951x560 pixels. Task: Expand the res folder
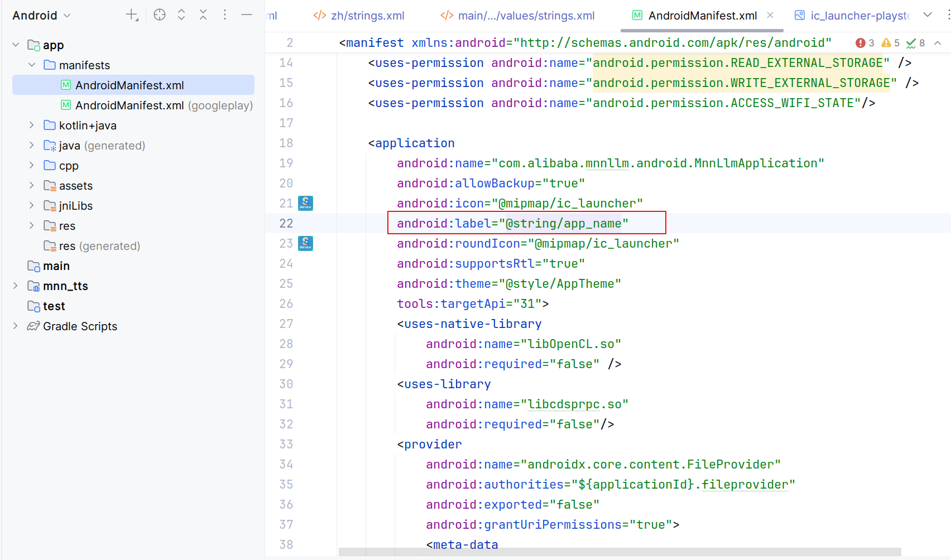(32, 225)
